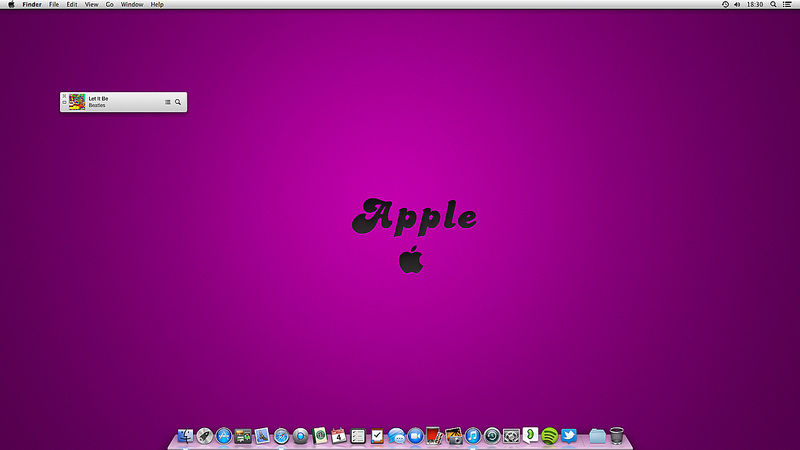Launch Twitter bird icon in Dock
This screenshot has width=800, height=450.
coord(569,436)
